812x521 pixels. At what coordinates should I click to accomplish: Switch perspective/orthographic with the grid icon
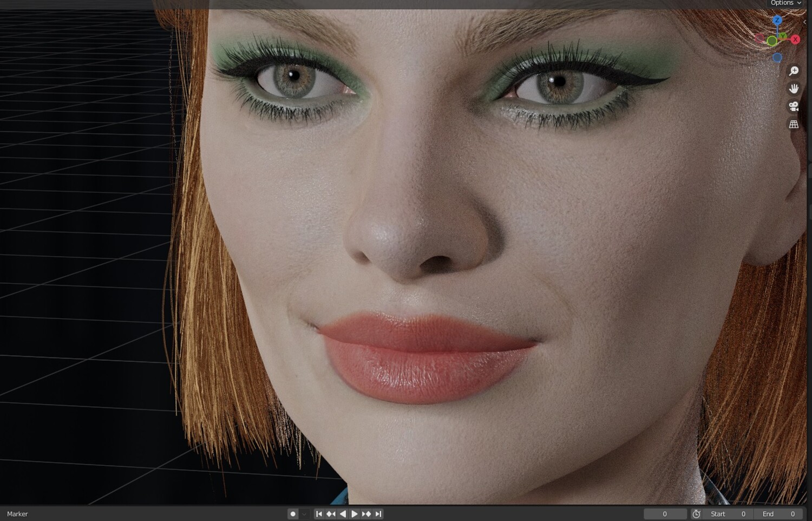pos(794,125)
